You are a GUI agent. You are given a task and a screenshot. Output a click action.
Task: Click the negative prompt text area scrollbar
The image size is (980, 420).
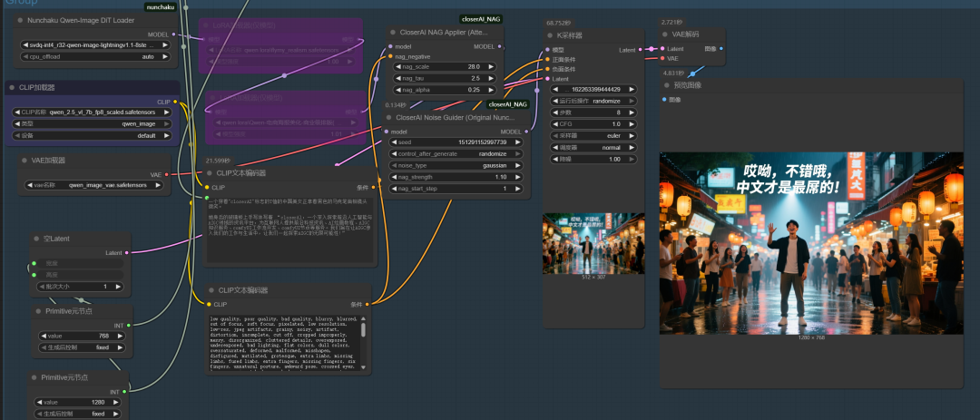pyautogui.click(x=364, y=344)
